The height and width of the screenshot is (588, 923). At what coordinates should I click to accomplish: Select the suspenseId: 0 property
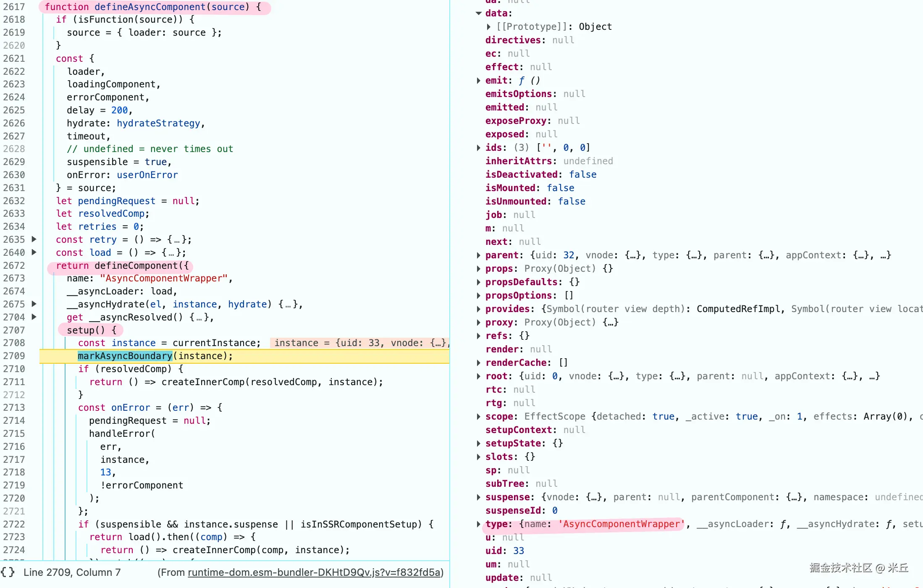point(522,510)
